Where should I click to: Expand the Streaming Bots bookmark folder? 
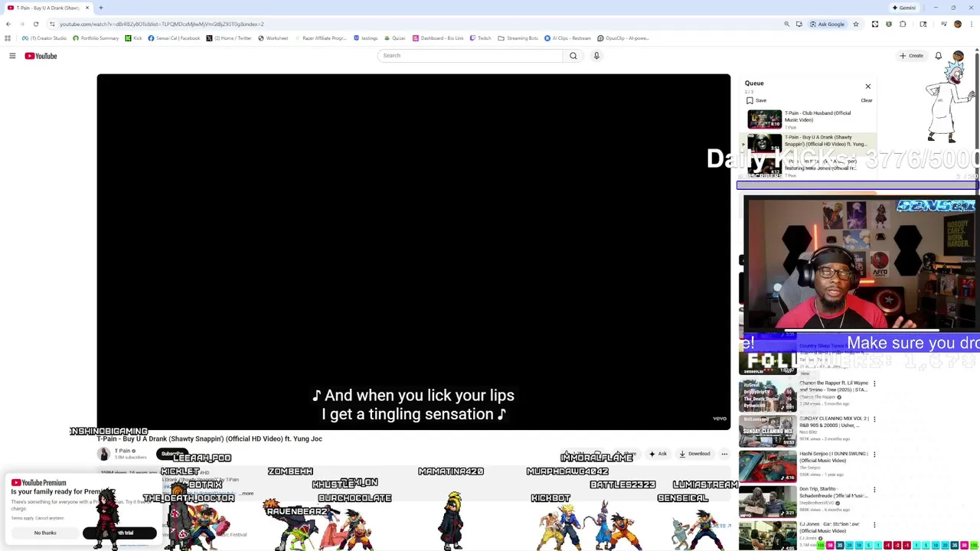[x=518, y=38]
